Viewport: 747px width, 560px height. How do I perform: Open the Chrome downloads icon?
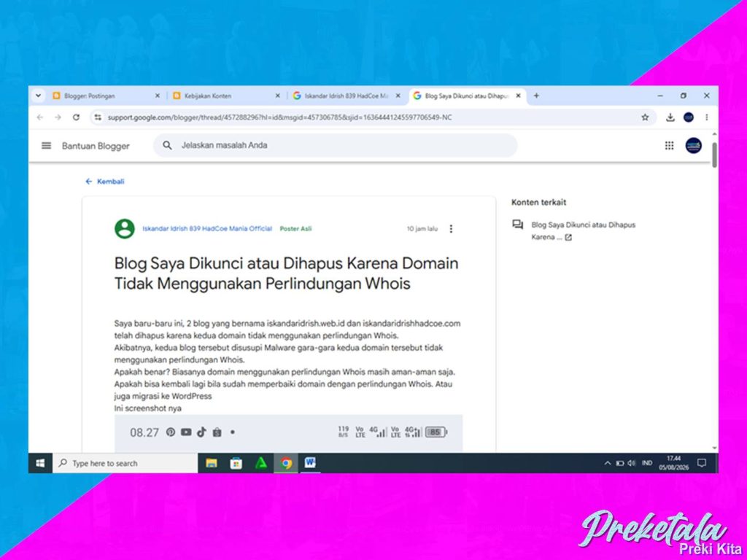click(670, 117)
